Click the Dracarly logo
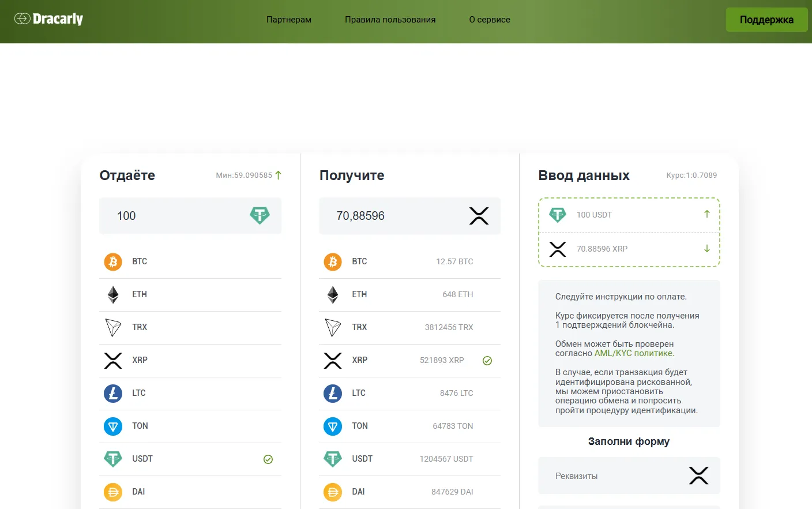 pyautogui.click(x=48, y=19)
